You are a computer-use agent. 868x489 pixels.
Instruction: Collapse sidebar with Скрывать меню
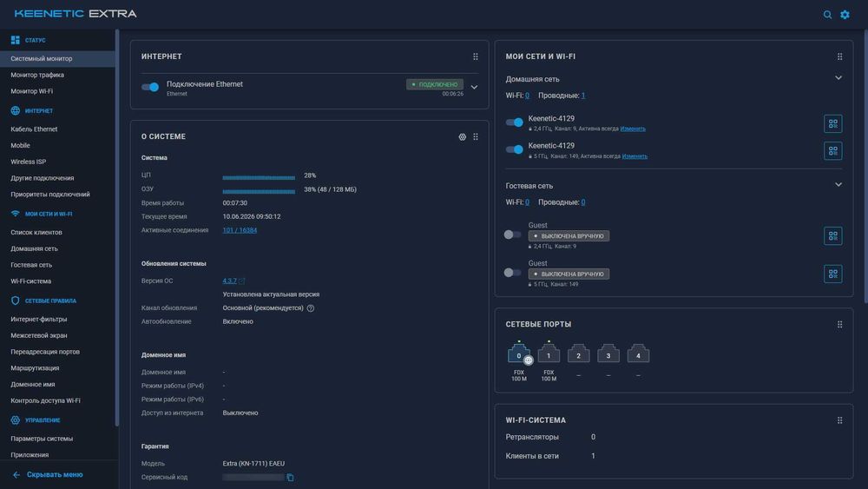click(48, 474)
